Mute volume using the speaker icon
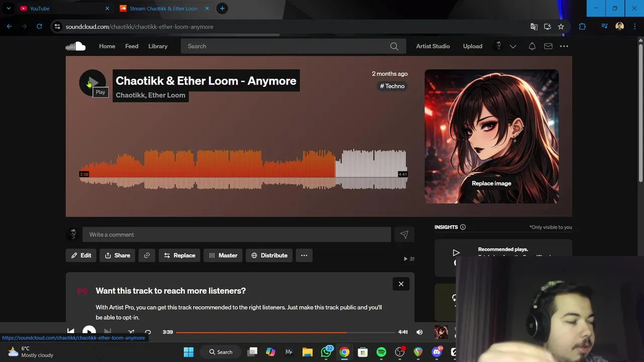This screenshot has width=644, height=362. tap(420, 332)
